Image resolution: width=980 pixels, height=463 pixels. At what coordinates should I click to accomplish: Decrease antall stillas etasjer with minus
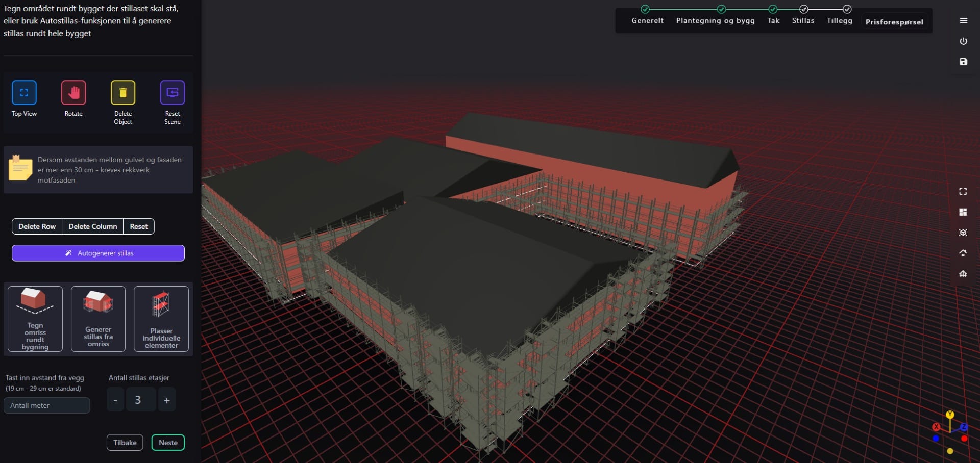click(115, 400)
